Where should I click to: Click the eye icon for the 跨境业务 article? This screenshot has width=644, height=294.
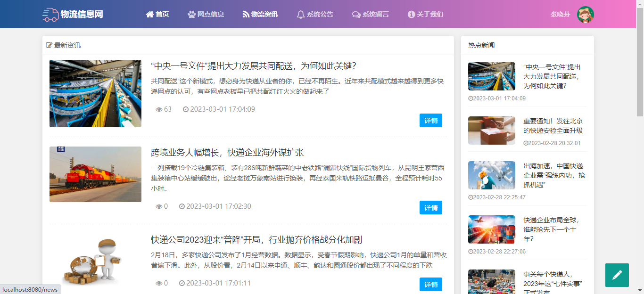[x=159, y=206]
